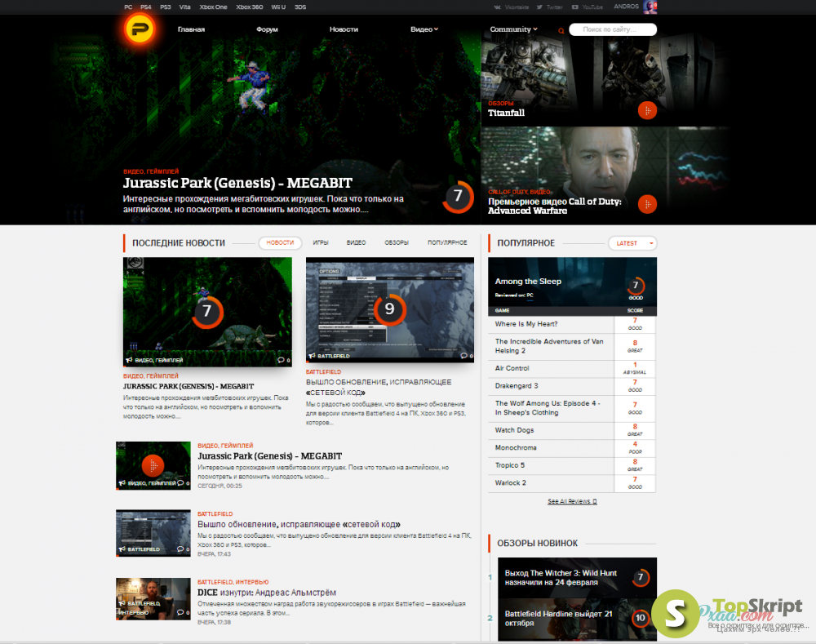
Task: Expand the Видео navigation dropdown
Action: [424, 29]
